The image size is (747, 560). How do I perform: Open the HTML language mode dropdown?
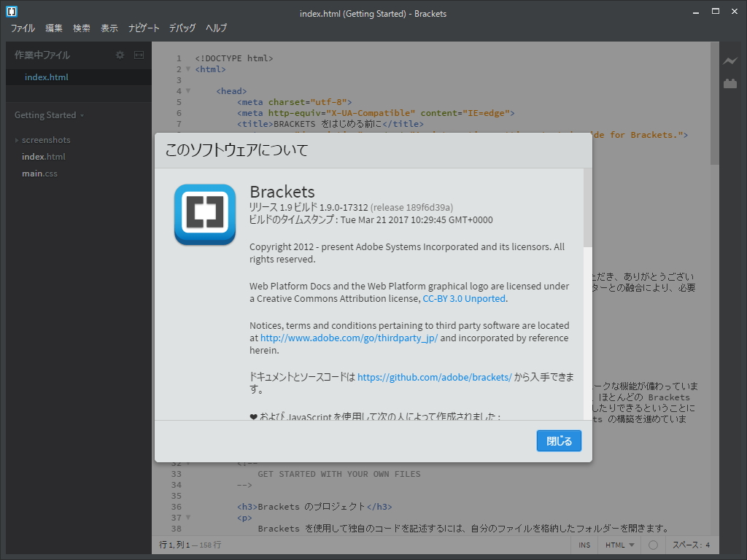[x=619, y=545]
